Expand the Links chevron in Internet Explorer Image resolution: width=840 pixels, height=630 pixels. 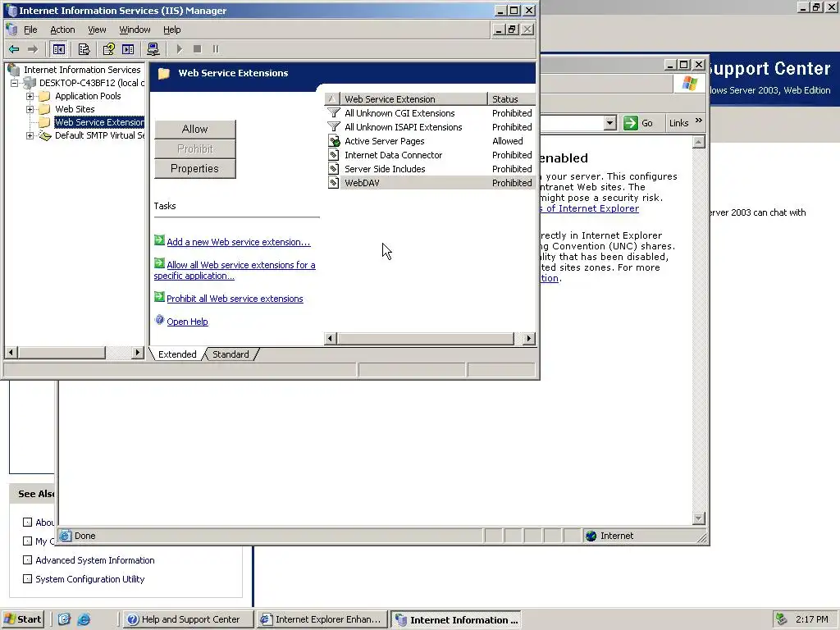tap(699, 121)
